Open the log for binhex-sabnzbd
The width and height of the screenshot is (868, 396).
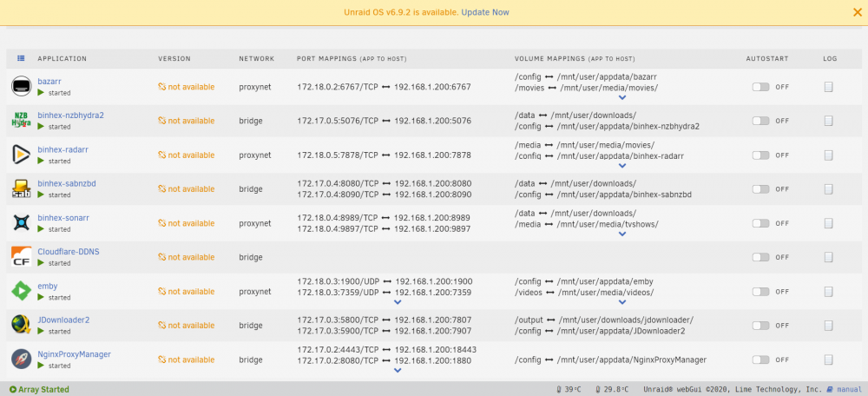coord(829,188)
